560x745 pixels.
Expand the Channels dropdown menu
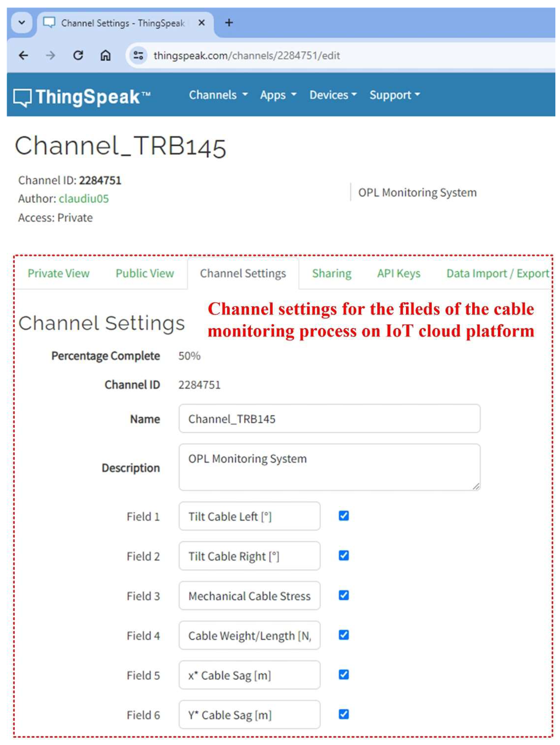tap(218, 95)
